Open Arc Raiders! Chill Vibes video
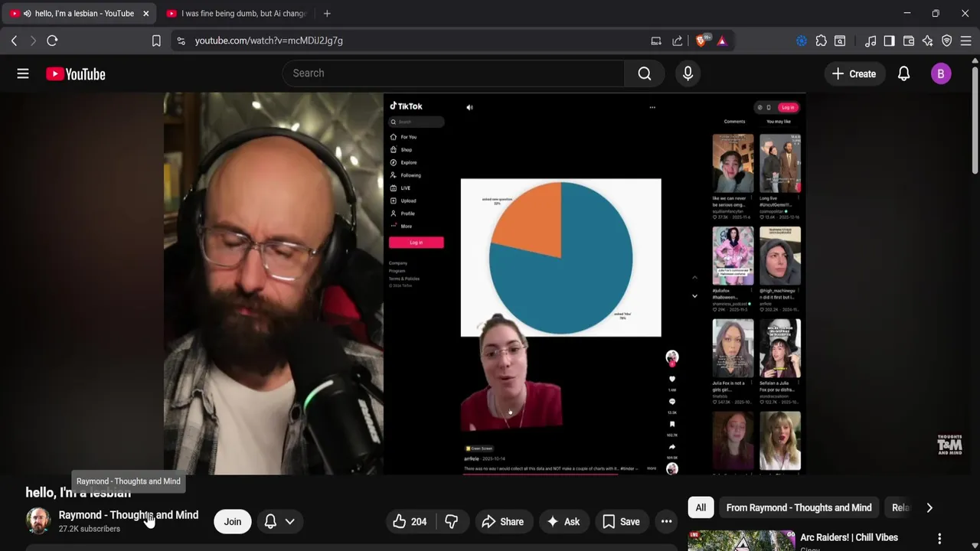This screenshot has width=980, height=551. coord(849,537)
